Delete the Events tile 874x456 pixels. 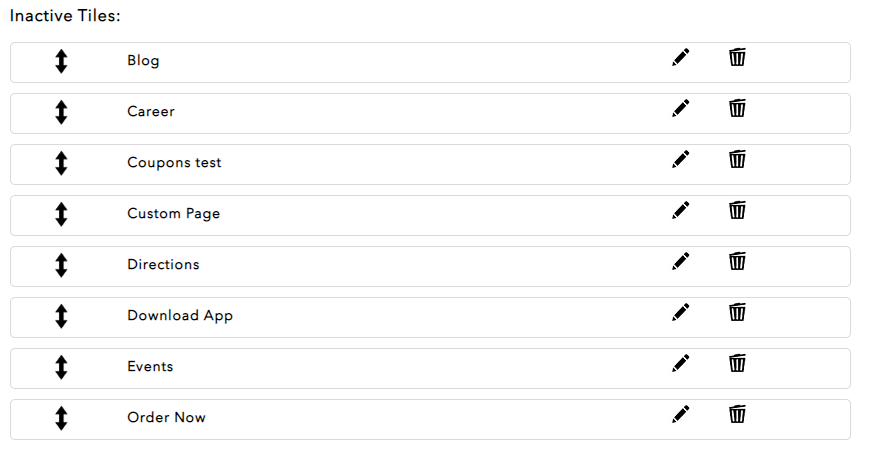[x=737, y=364]
